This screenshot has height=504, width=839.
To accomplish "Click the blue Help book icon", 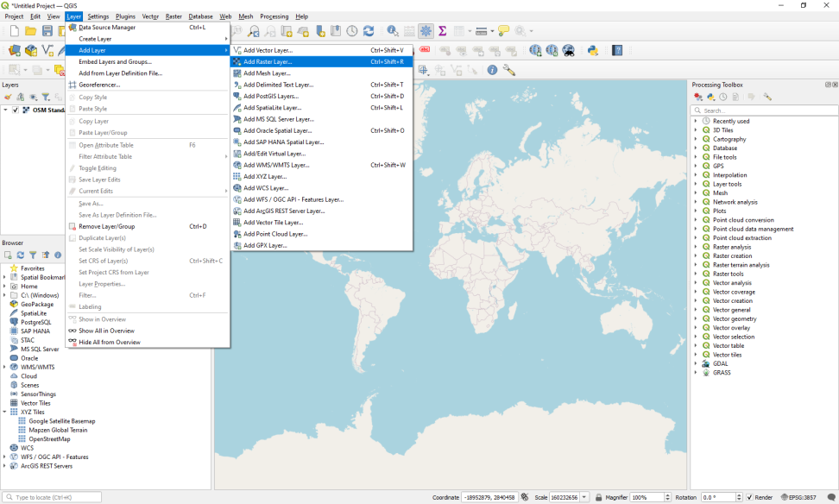I will (x=617, y=50).
